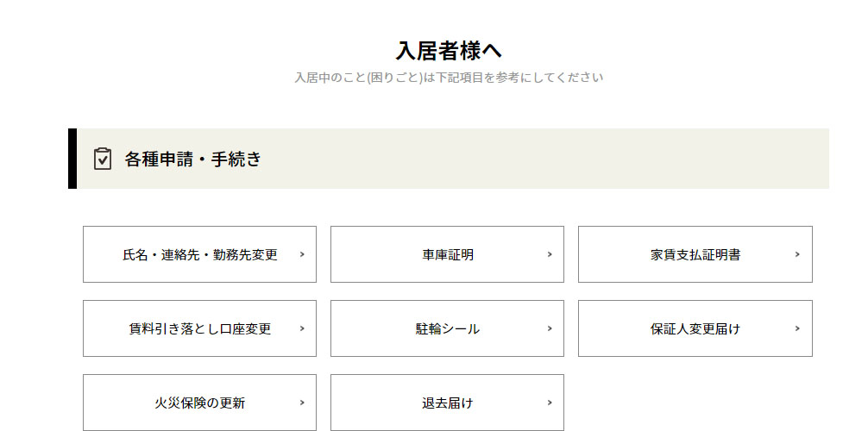
Task: Click the 入居中のこと subtitle text
Action: [449, 78]
